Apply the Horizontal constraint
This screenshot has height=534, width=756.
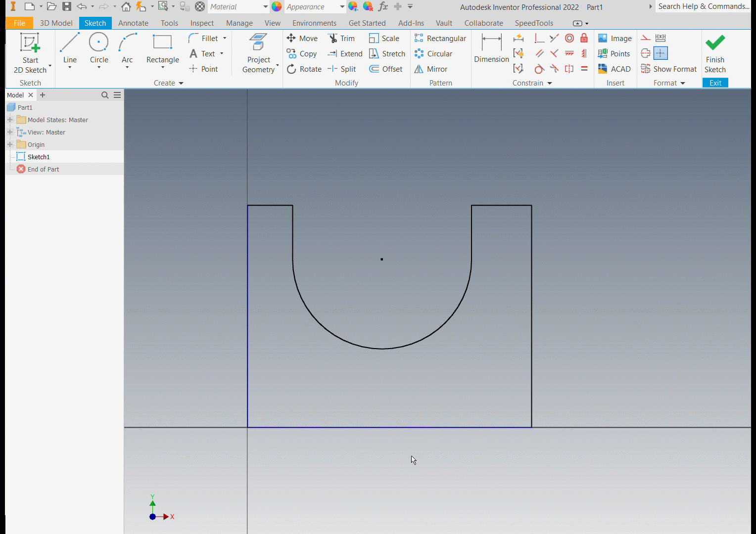coord(569,53)
